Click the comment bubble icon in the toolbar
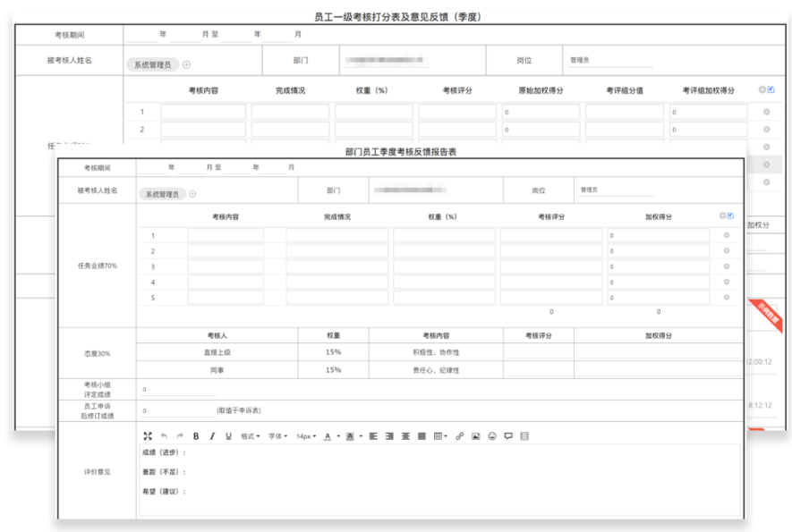Image resolution: width=792 pixels, height=532 pixels. pos(508,436)
